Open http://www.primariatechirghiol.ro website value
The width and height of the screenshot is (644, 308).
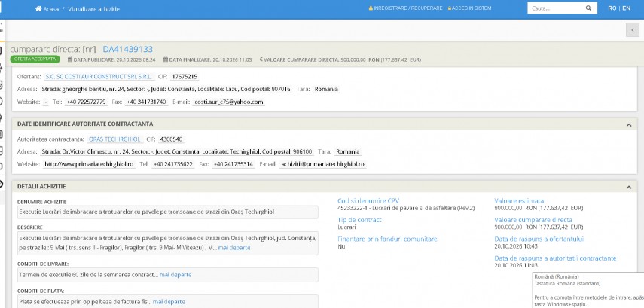pyautogui.click(x=89, y=164)
